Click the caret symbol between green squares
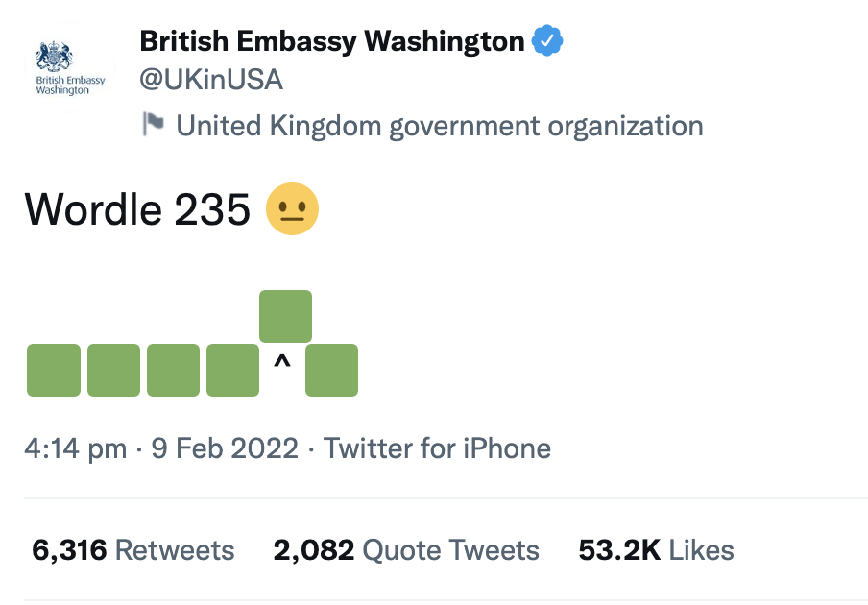 [x=282, y=363]
